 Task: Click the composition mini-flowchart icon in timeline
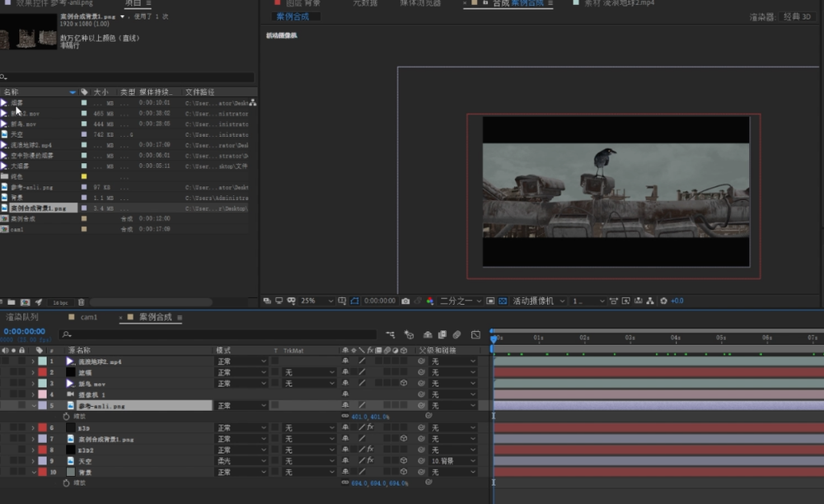[389, 334]
